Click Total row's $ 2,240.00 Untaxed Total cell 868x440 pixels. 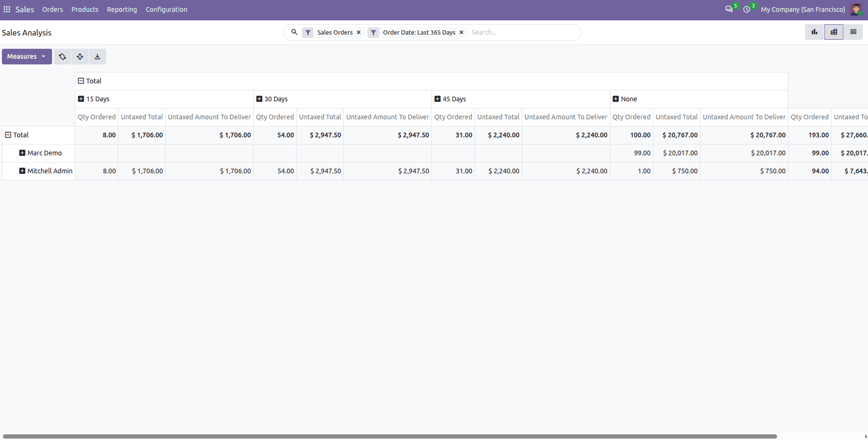[499, 135]
